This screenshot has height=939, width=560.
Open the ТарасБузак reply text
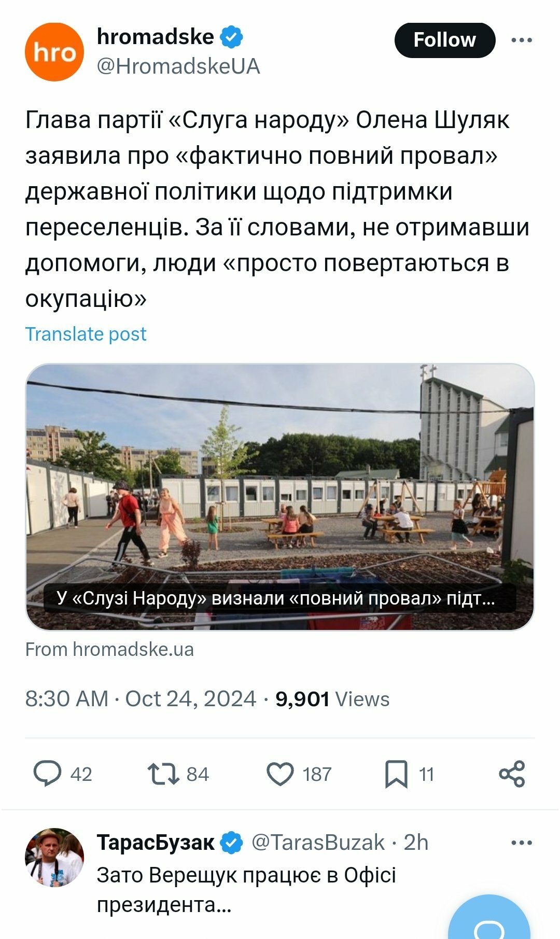tap(246, 890)
